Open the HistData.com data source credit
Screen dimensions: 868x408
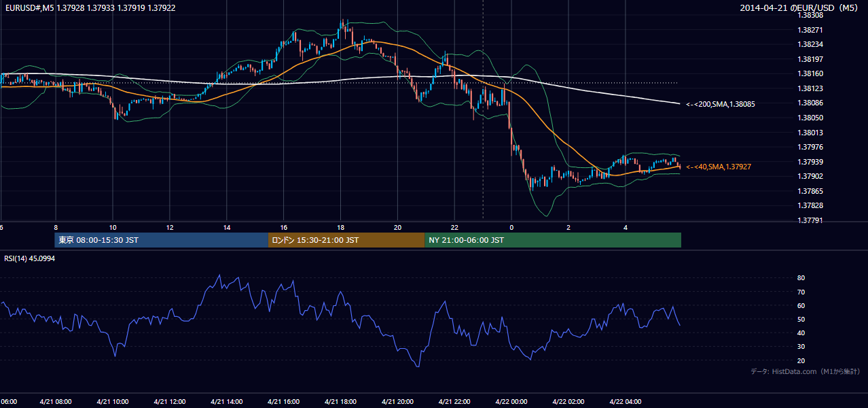click(805, 371)
